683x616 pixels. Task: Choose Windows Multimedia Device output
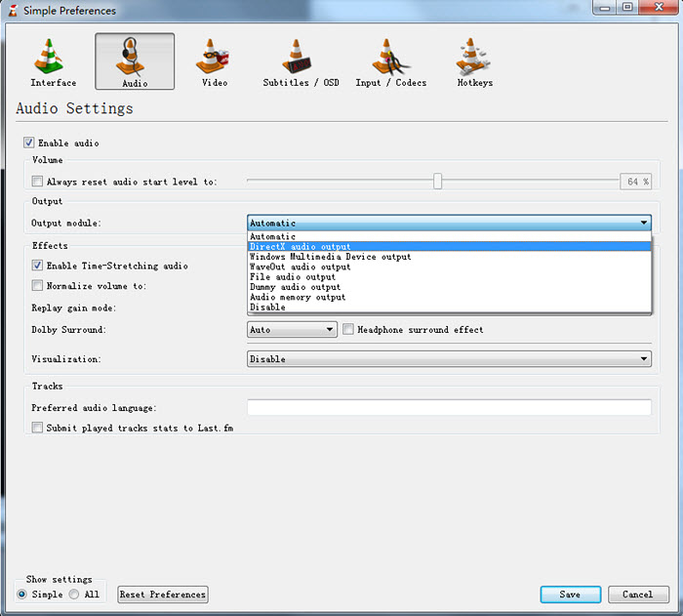[x=449, y=257]
